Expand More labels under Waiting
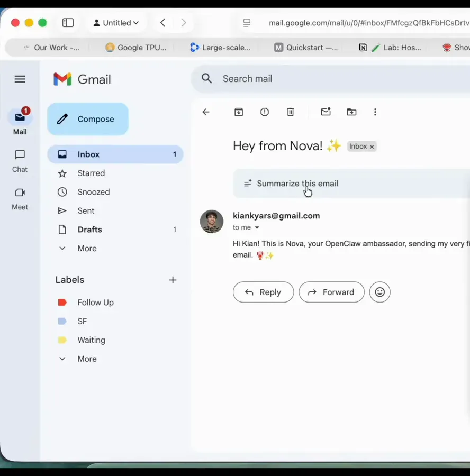 click(115, 359)
